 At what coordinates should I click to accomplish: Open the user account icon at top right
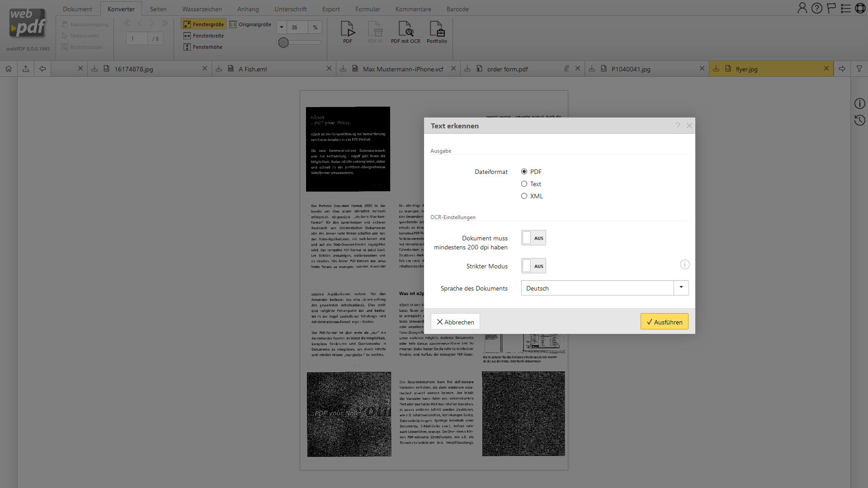point(802,8)
